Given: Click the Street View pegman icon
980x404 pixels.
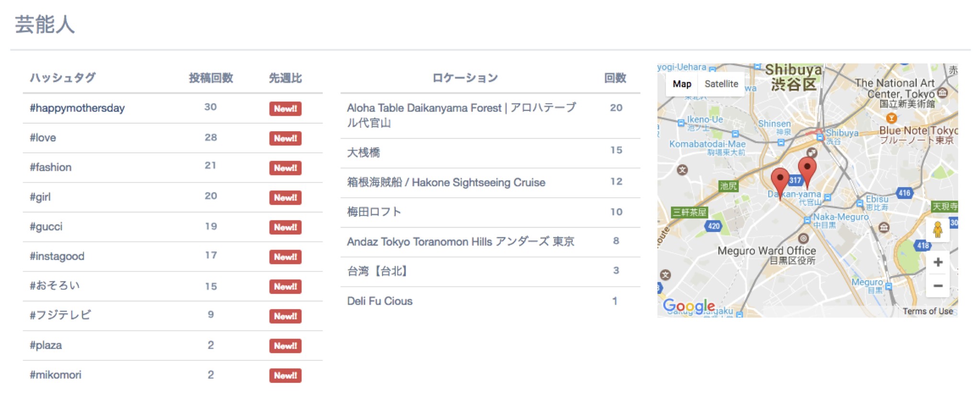Looking at the screenshot, I should 937,230.
